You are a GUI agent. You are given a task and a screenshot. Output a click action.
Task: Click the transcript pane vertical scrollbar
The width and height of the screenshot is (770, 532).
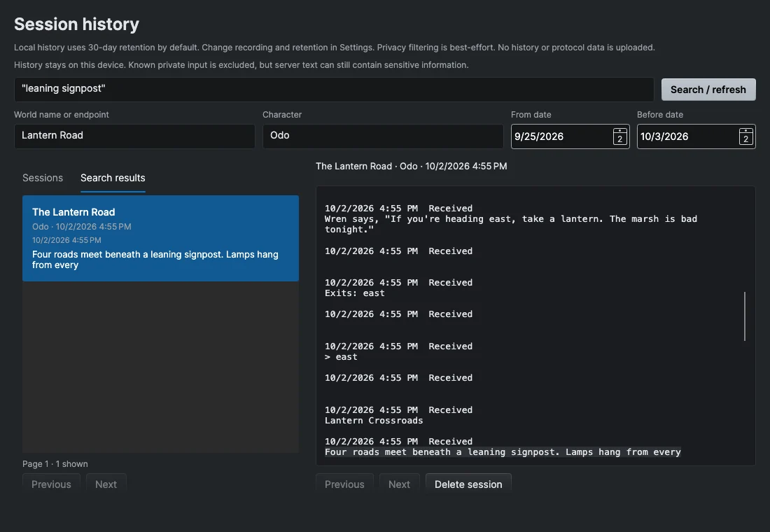point(745,316)
